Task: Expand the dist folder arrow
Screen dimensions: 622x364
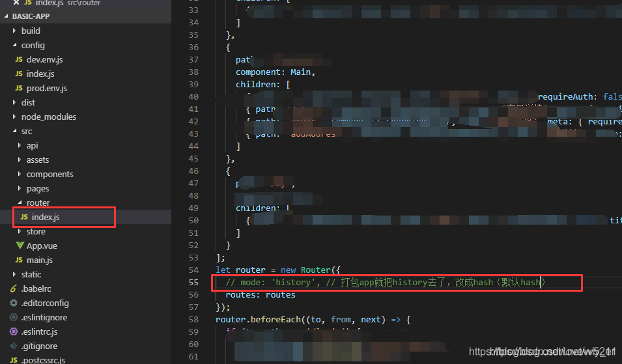Action: (14, 102)
